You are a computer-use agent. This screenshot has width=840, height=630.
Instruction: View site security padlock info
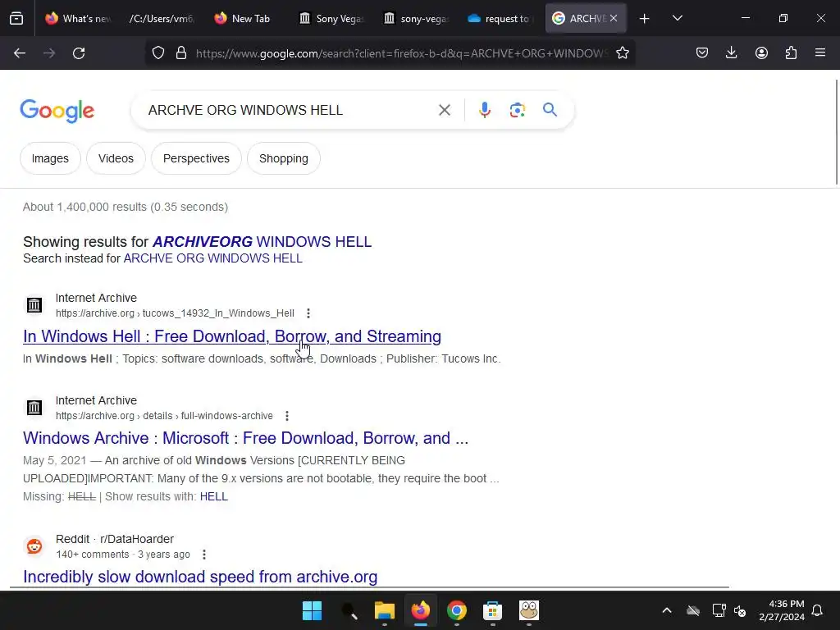tap(181, 53)
